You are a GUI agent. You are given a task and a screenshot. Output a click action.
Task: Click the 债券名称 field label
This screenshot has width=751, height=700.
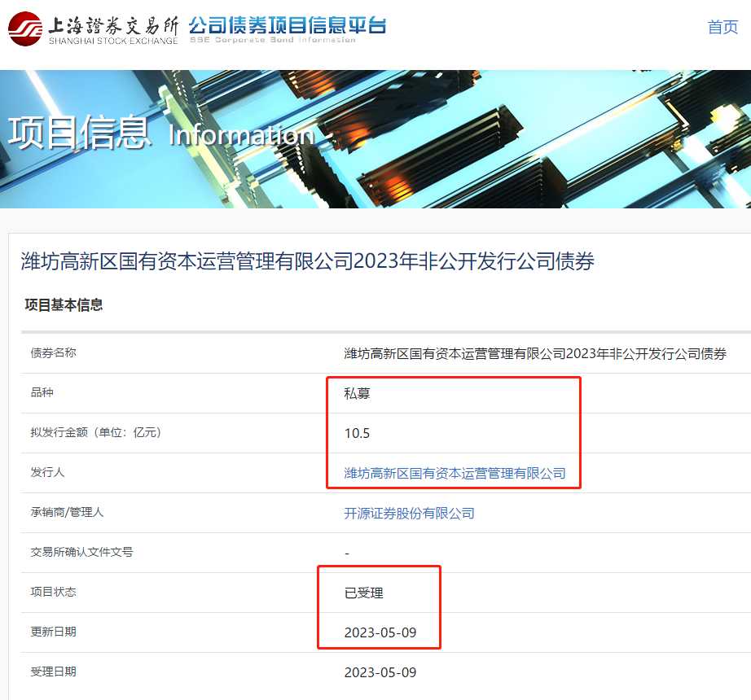click(53, 353)
